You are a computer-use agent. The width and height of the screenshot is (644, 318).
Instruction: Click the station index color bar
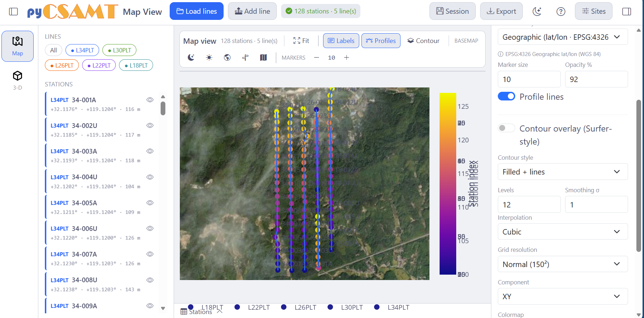click(448, 184)
